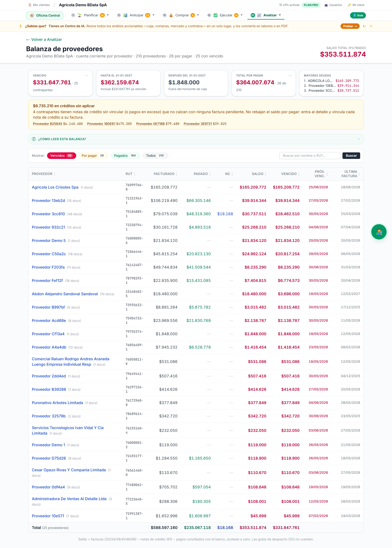Filter the list by Por pagar
This screenshot has height=548, width=392.
pyautogui.click(x=93, y=156)
